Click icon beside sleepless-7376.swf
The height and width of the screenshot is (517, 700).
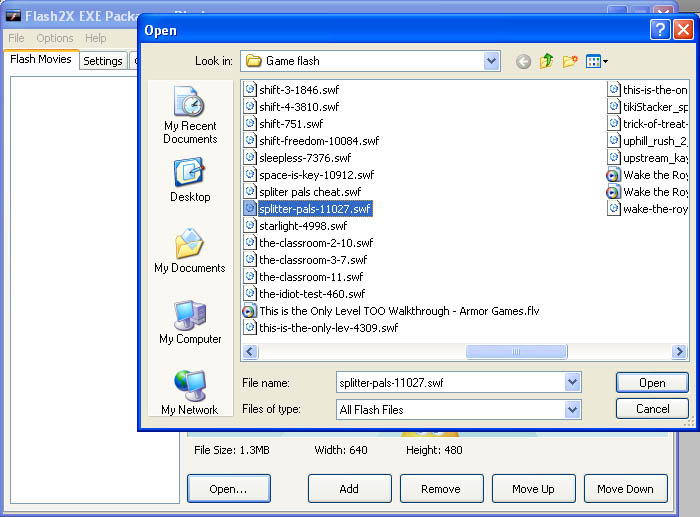tap(250, 157)
